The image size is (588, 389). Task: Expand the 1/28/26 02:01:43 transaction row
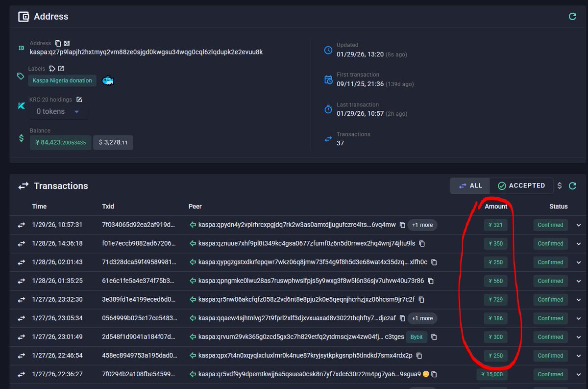(x=579, y=262)
